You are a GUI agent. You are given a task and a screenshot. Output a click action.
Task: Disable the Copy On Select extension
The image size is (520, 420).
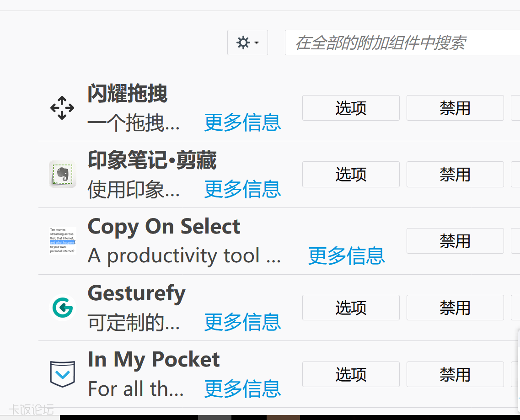coord(455,241)
